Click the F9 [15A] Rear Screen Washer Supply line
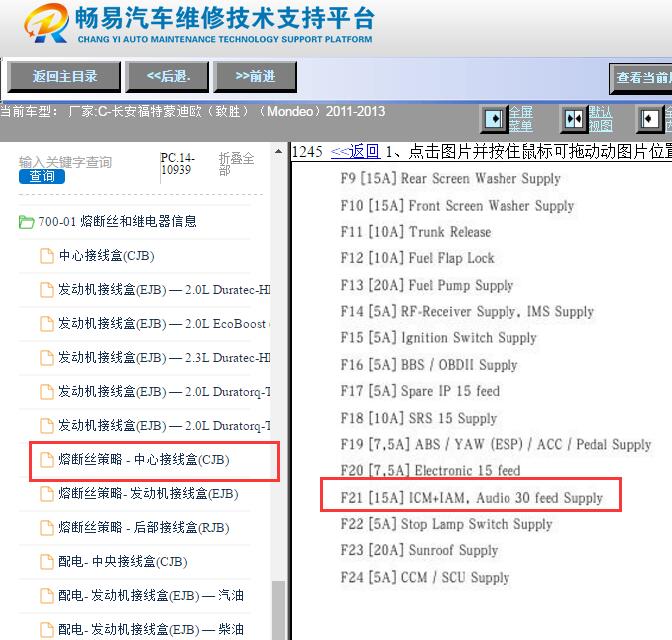672x640 pixels. click(450, 178)
